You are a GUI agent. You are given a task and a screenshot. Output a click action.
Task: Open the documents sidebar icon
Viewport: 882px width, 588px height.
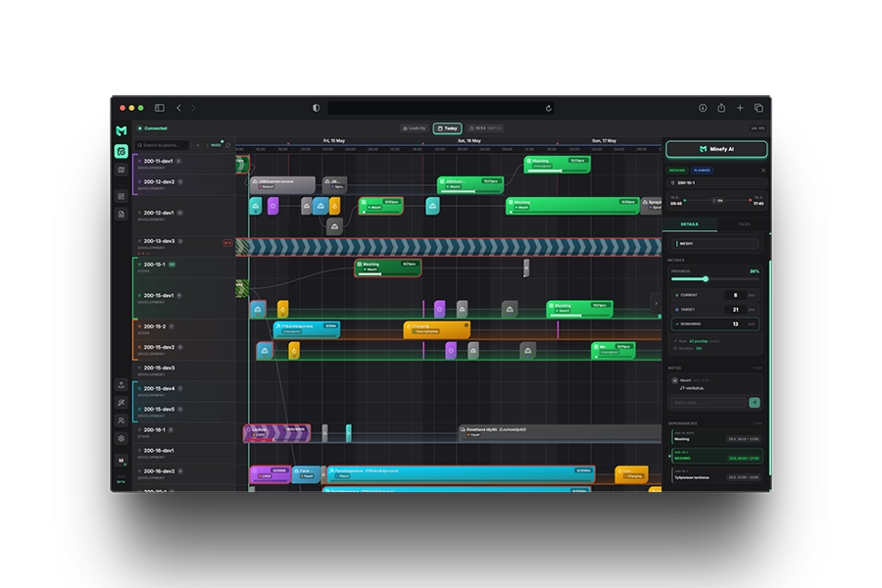(x=121, y=214)
